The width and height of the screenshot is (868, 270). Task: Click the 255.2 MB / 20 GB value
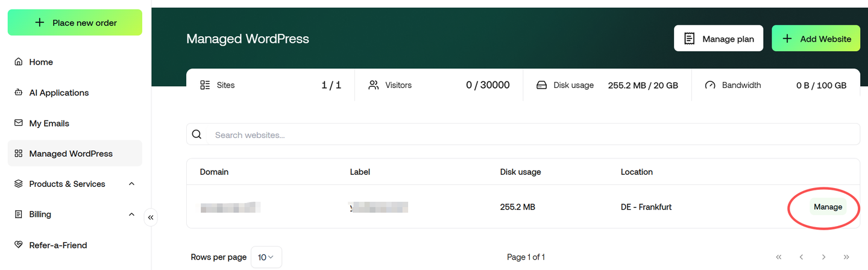643,85
